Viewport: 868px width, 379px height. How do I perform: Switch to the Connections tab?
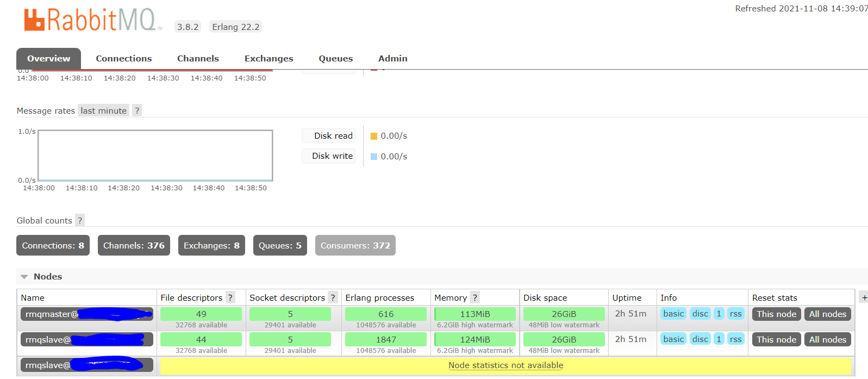(124, 59)
